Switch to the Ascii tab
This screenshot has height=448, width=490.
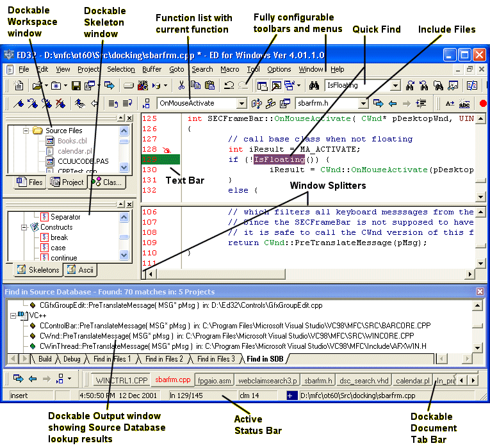pyautogui.click(x=80, y=269)
